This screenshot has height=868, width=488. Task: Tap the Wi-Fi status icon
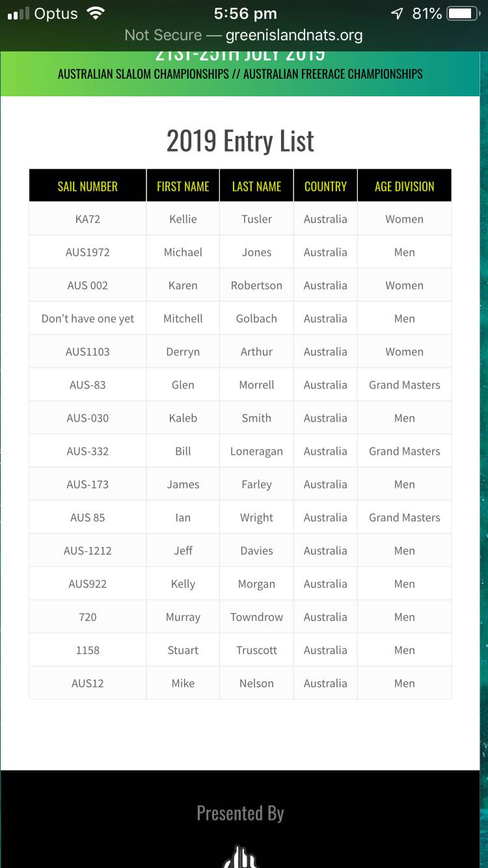coord(96,14)
